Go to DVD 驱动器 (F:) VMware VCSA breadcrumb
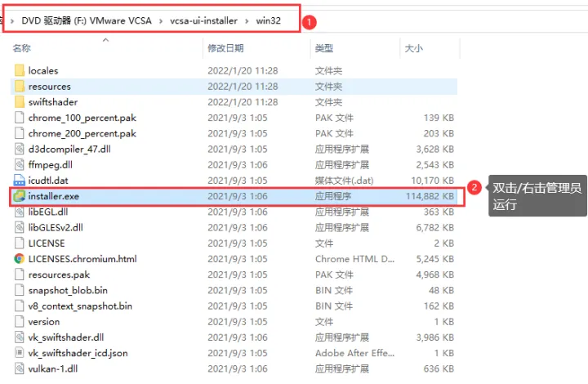This screenshot has height=384, width=588. click(x=87, y=20)
